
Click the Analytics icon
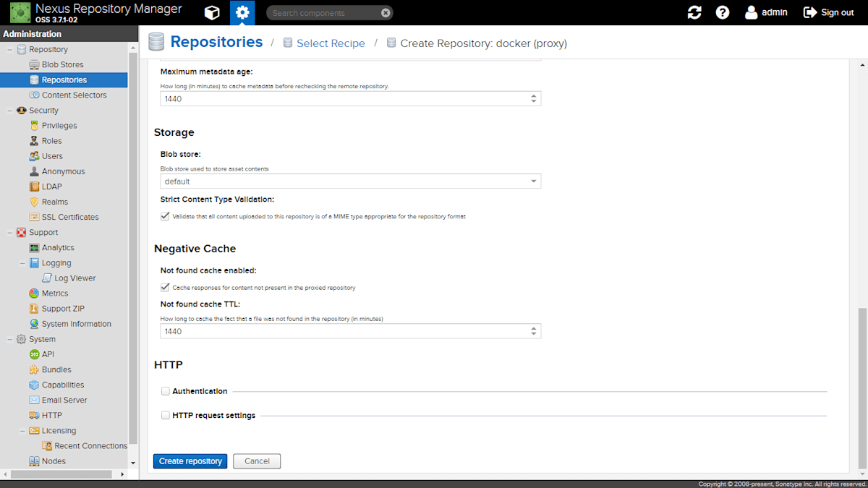[x=34, y=248]
